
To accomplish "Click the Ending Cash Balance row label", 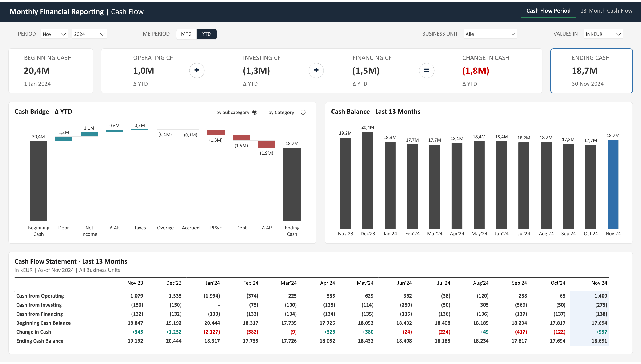I will tap(40, 341).
